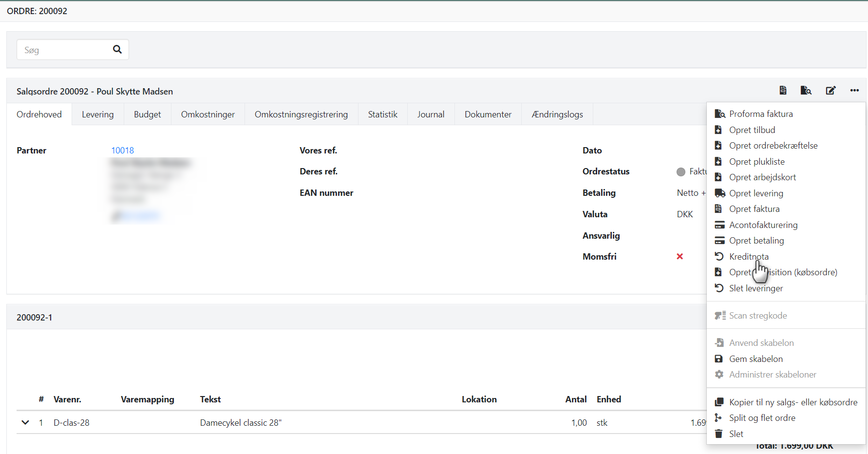The height and width of the screenshot is (454, 868).
Task: Select Kopier til ny salgs- eller købsordre
Action: [793, 402]
